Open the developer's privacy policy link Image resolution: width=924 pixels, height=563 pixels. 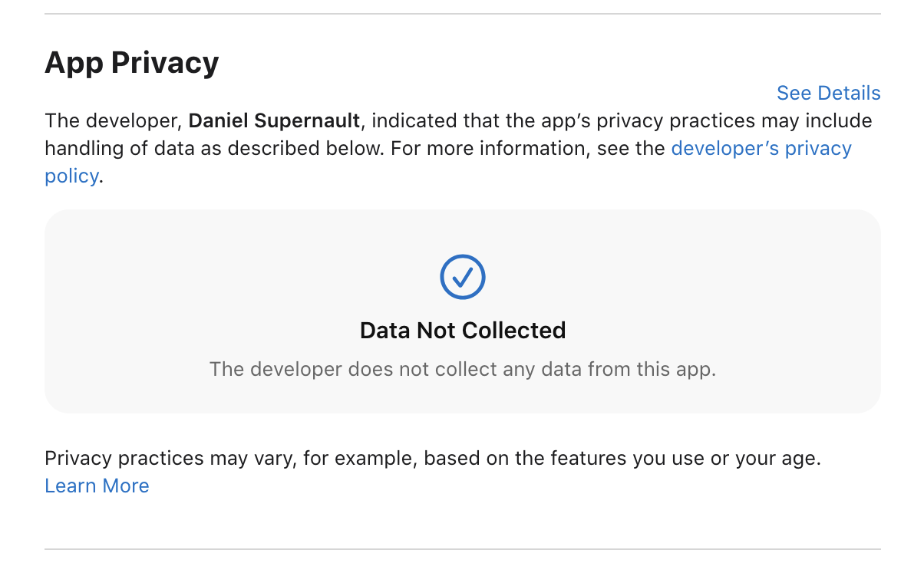761,148
